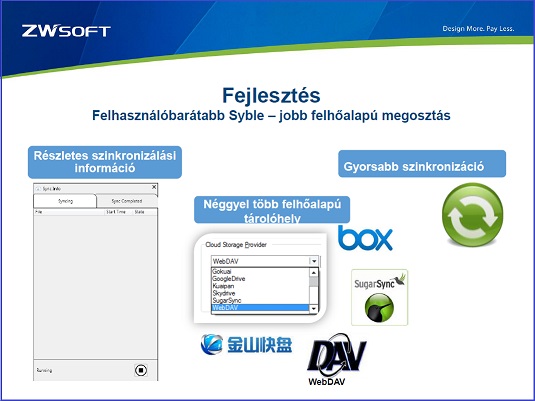The image size is (535, 401).
Task: Click the Box cloud storage logo
Action: point(365,238)
